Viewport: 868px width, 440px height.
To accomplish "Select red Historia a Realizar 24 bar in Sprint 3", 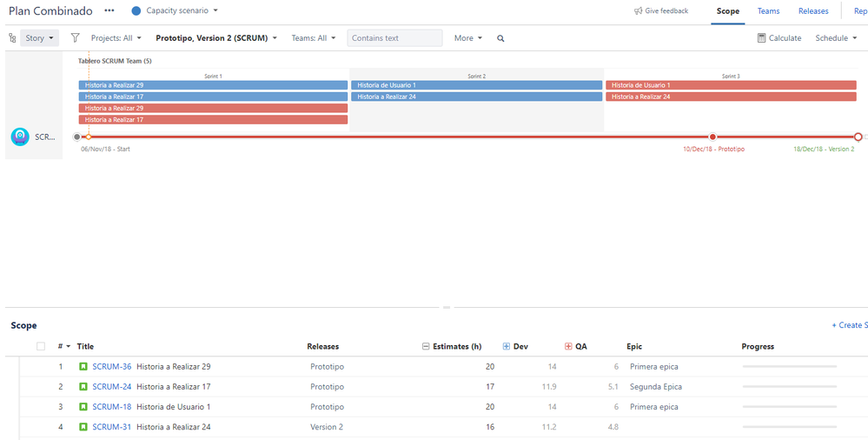I will (731, 97).
